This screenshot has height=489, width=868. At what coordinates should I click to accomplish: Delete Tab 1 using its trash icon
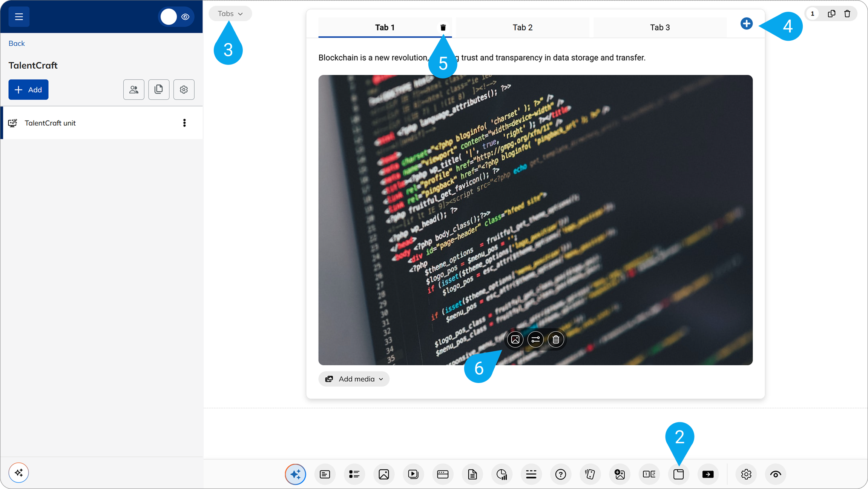443,28
